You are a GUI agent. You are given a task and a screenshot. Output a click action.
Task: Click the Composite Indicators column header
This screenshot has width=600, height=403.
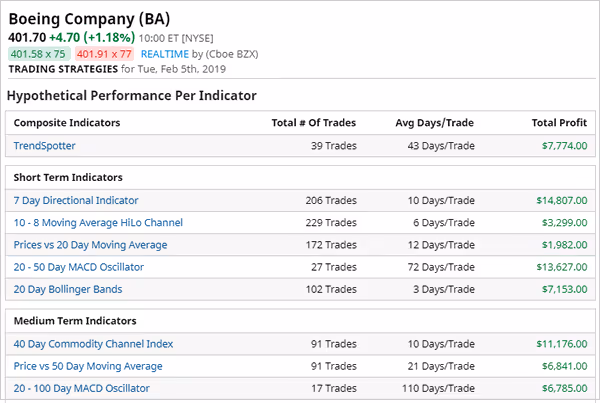[67, 123]
